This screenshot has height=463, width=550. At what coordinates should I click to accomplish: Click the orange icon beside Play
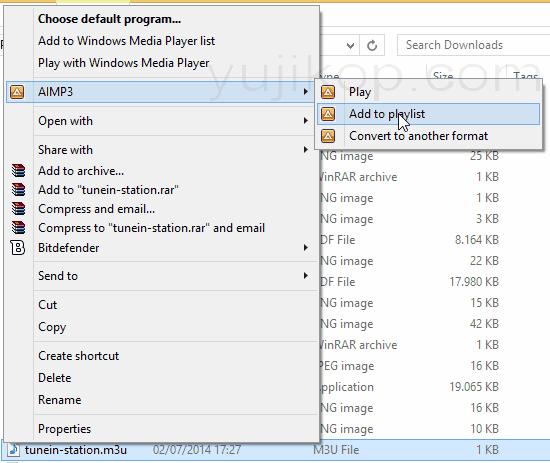coord(328,92)
